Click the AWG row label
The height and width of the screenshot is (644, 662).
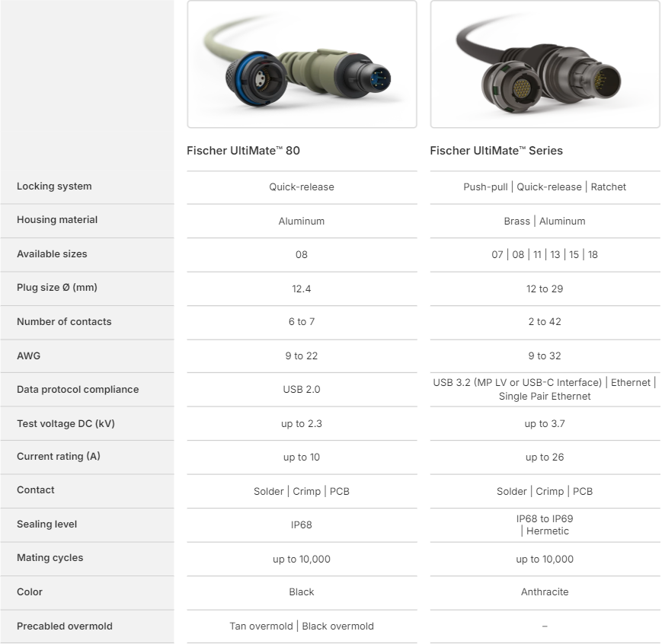click(28, 355)
